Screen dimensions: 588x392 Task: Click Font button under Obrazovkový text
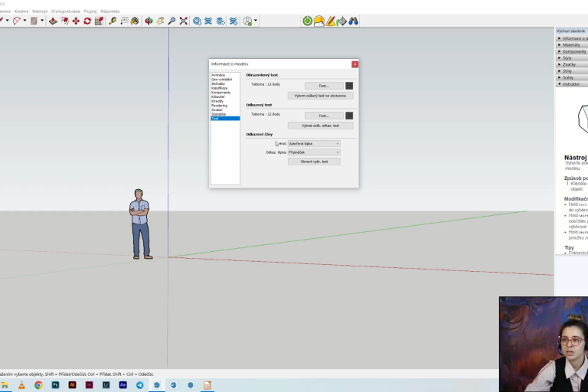click(x=325, y=86)
